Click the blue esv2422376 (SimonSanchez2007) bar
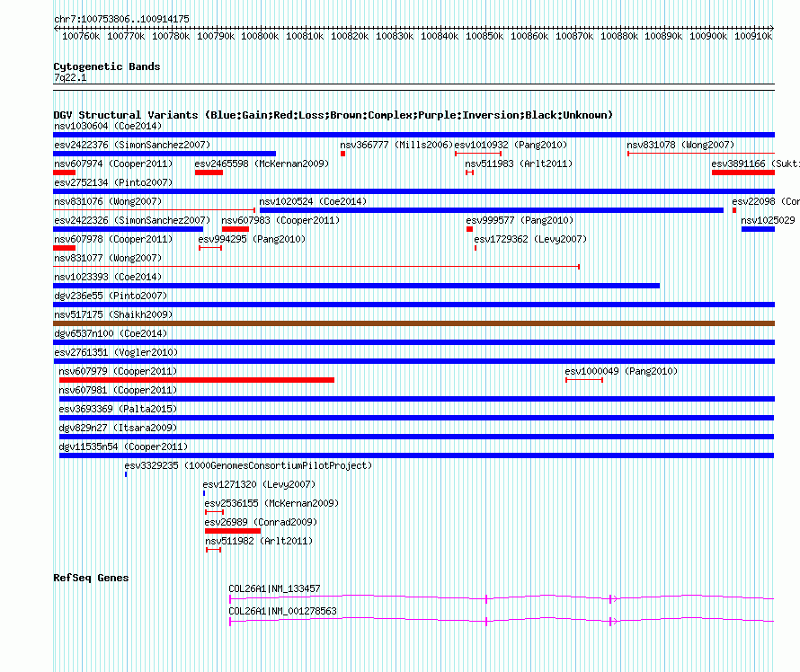800x672 pixels. (164, 154)
